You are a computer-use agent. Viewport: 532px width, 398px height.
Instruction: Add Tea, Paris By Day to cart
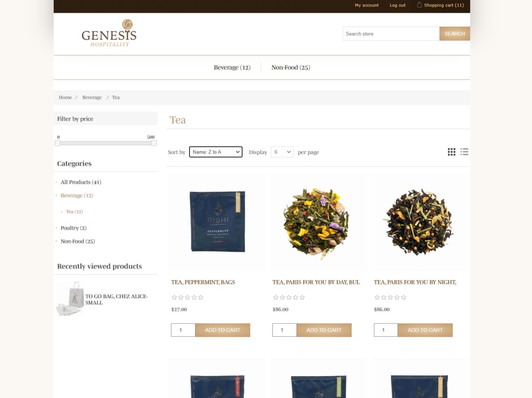click(x=324, y=330)
